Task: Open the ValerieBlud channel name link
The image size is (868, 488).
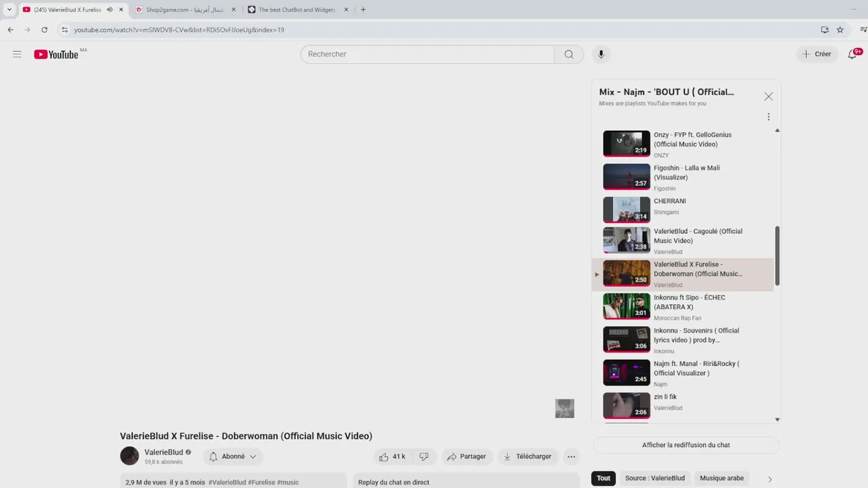Action: pyautogui.click(x=163, y=452)
